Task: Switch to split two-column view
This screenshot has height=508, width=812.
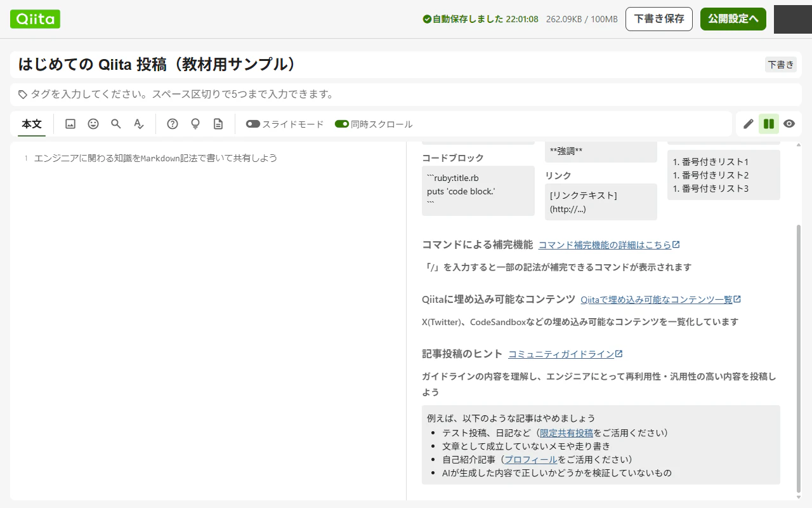Action: point(769,124)
